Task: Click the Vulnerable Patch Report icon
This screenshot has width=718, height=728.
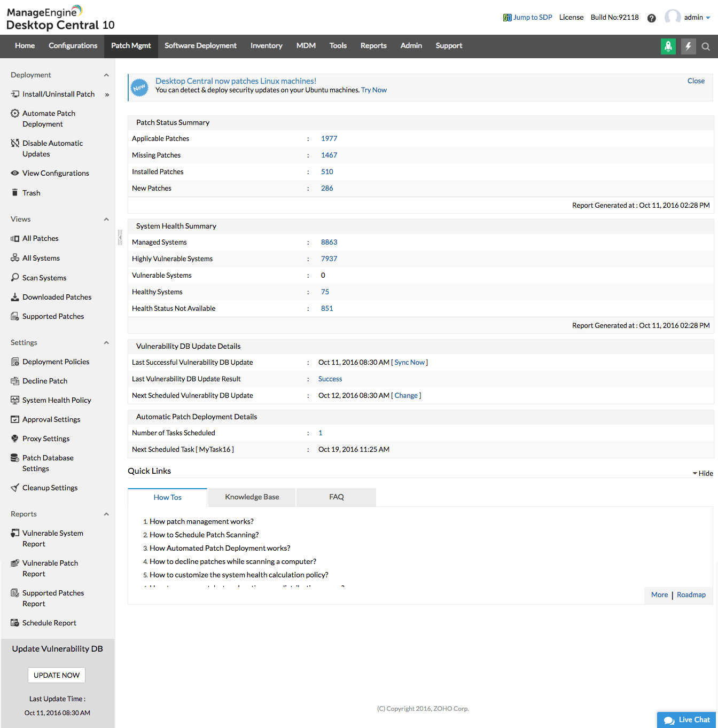Action: point(15,563)
